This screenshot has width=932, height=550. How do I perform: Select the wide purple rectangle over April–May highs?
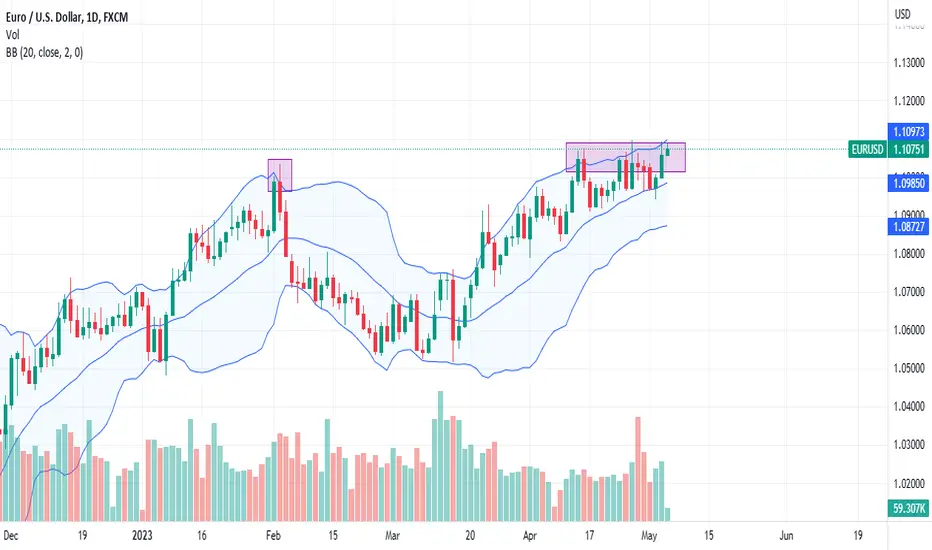point(626,157)
